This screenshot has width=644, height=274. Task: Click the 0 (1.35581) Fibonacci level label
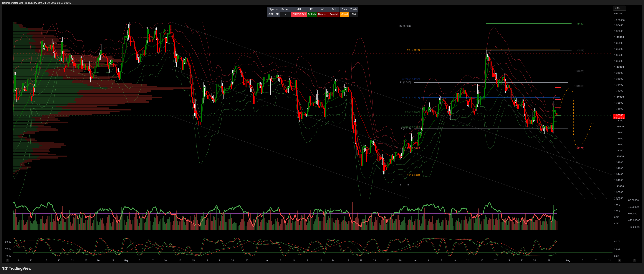tap(413, 50)
